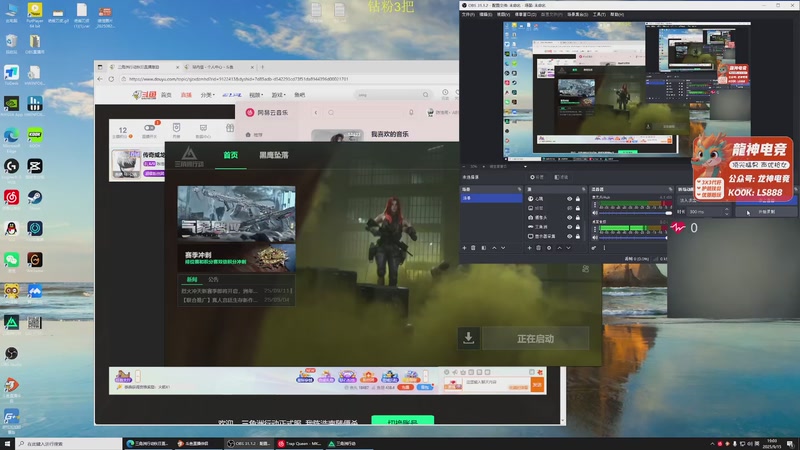The image size is (800, 450).
Task: Open the weapon banner thumbnail in launcher
Action: click(x=236, y=214)
